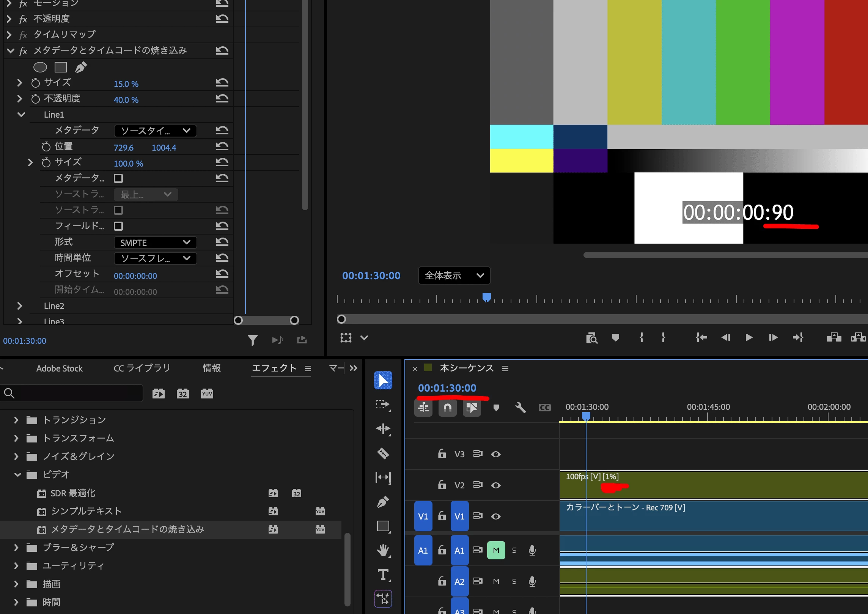This screenshot has height=614, width=868.
Task: Click the free draw bezier pen mask
Action: click(x=81, y=67)
